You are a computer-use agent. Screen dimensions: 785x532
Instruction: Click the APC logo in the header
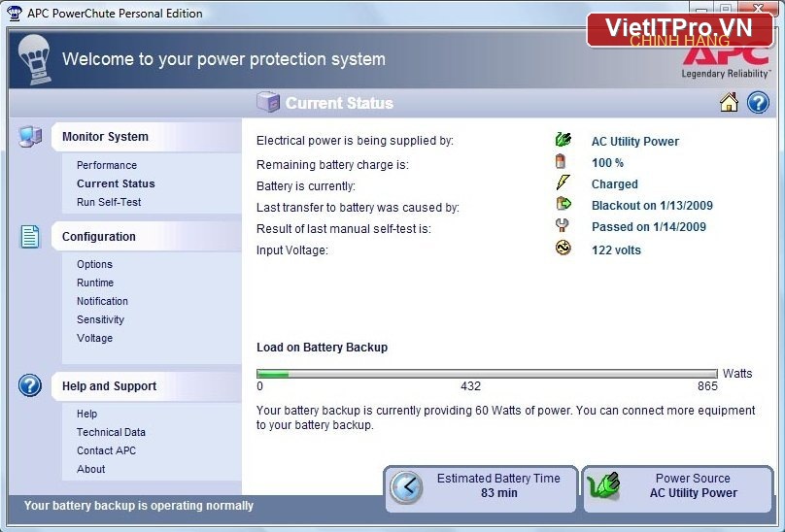(x=726, y=56)
